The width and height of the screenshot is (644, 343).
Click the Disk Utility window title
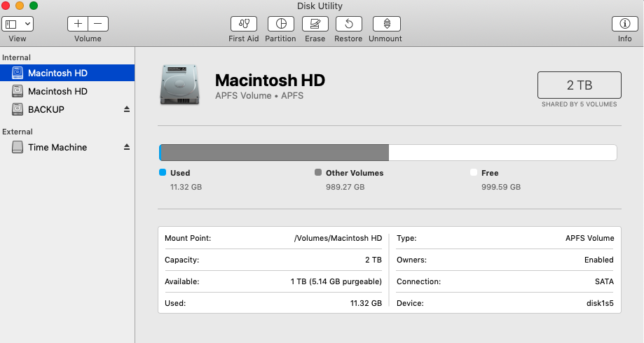[320, 6]
